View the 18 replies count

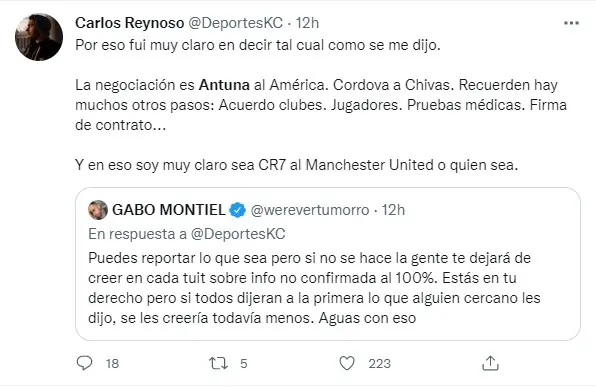[x=113, y=364]
